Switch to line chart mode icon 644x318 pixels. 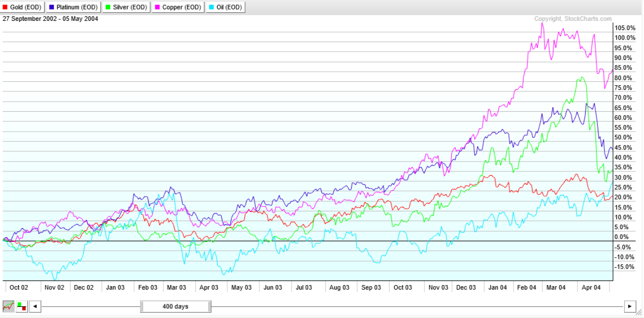point(9,306)
